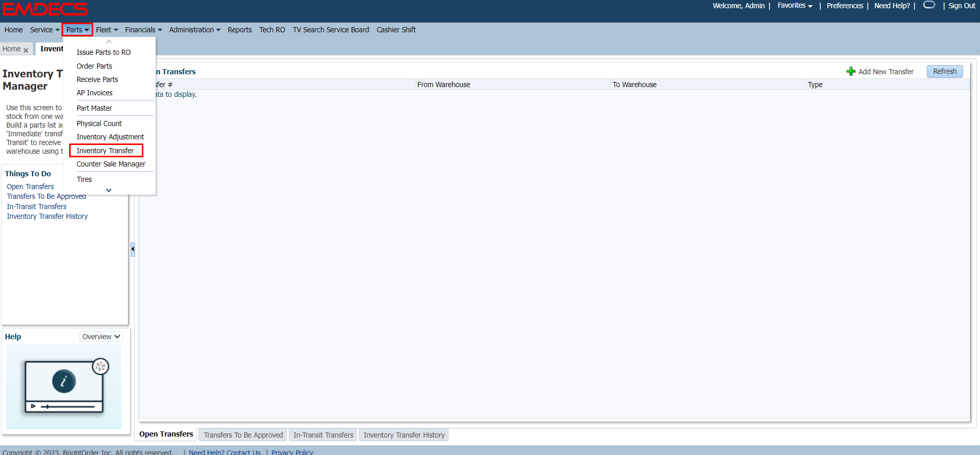The image size is (980, 455).
Task: Play the Help overview video thumbnail
Action: coord(64,386)
